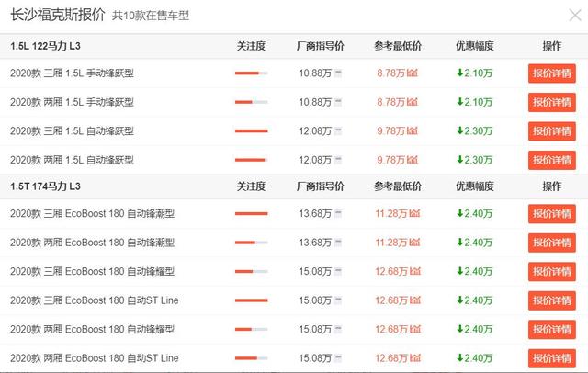This screenshot has height=373, width=588.
Task: Open model link 两厢 EcoBoost 180 自动ST Line
Action: point(95,358)
